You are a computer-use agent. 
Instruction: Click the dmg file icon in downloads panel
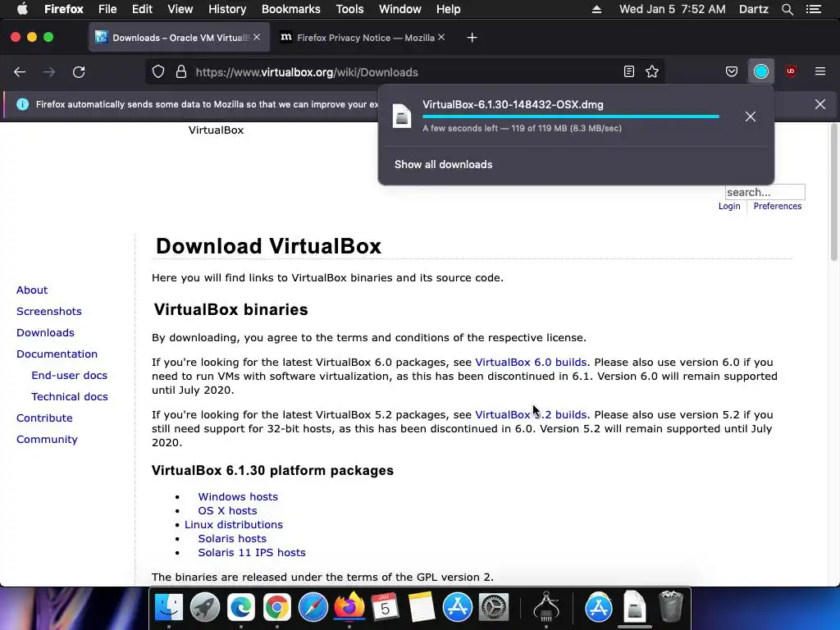pos(402,116)
